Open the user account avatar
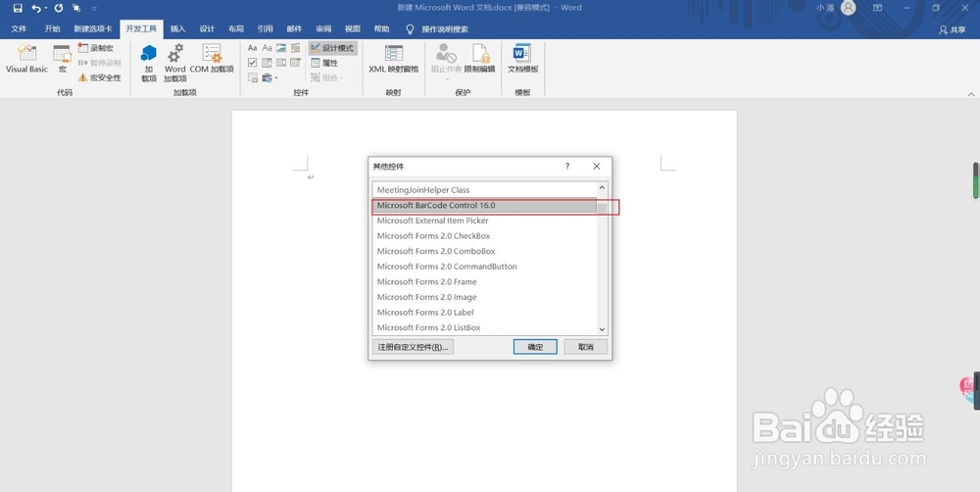The height and width of the screenshot is (492, 980). [848, 8]
